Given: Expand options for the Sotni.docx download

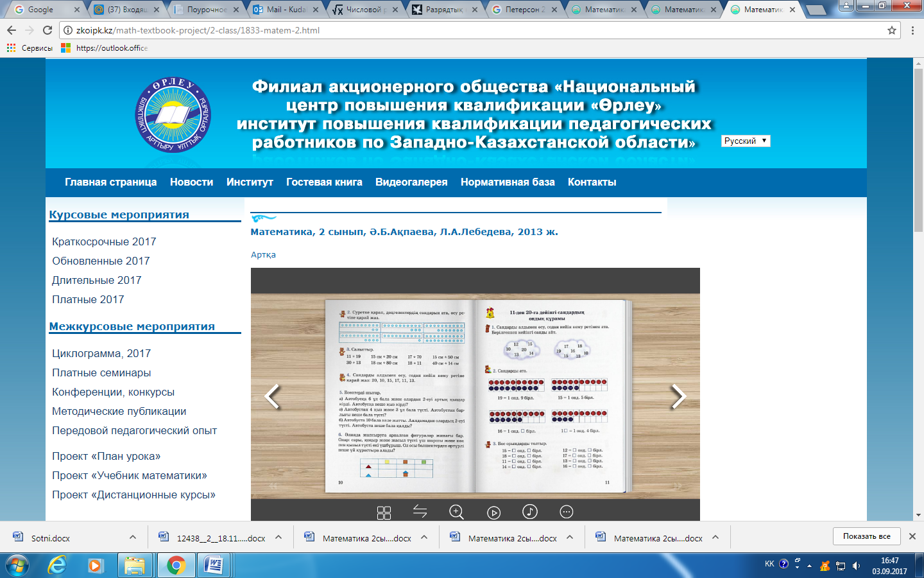Looking at the screenshot, I should 133,538.
